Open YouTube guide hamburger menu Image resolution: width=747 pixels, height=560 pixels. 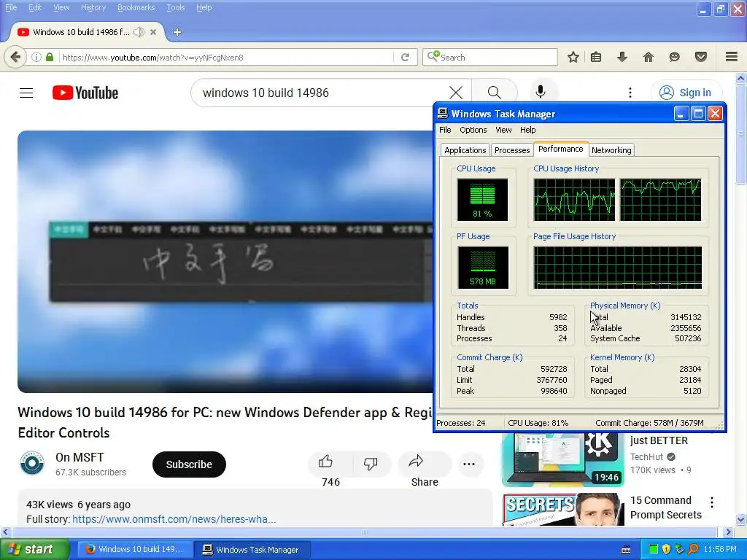[x=26, y=93]
